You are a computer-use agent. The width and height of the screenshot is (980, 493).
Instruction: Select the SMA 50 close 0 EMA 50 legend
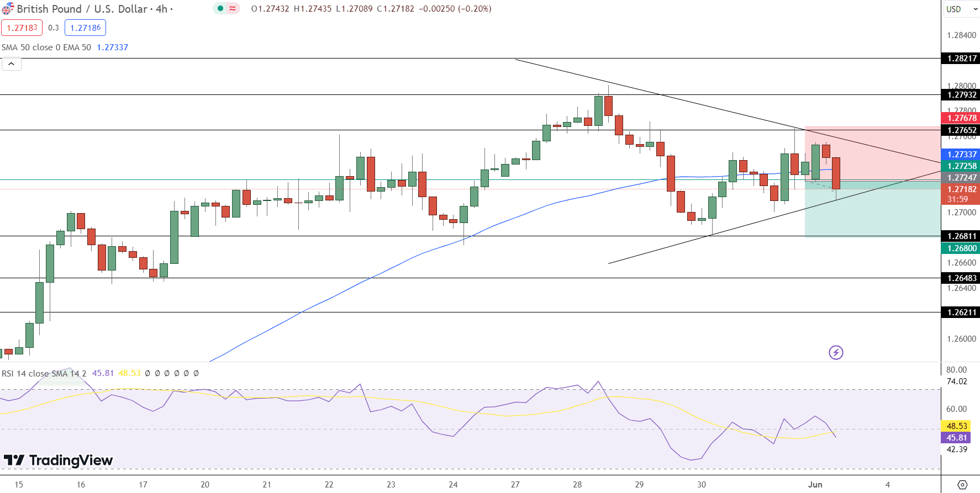pyautogui.click(x=46, y=47)
